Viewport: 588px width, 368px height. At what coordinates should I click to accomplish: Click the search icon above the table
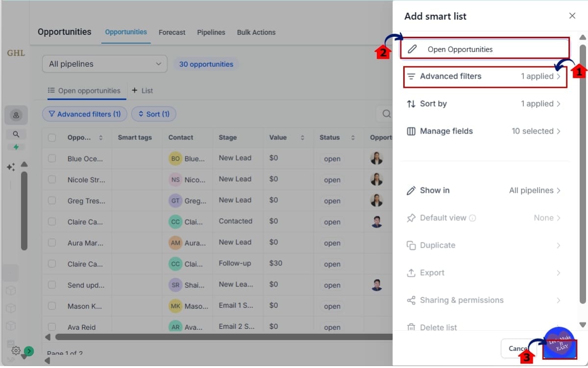pos(387,114)
